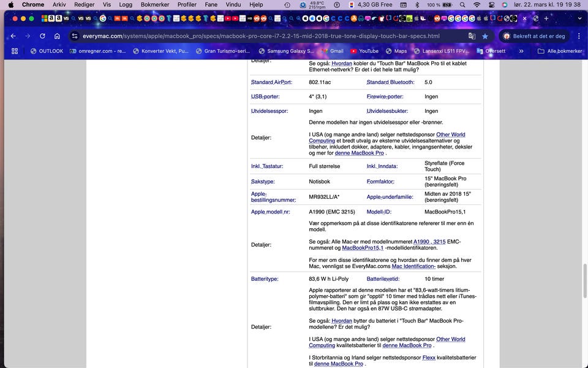588x368 pixels.
Task: Open the fan temperature monitor icon
Action: pyautogui.click(x=313, y=5)
